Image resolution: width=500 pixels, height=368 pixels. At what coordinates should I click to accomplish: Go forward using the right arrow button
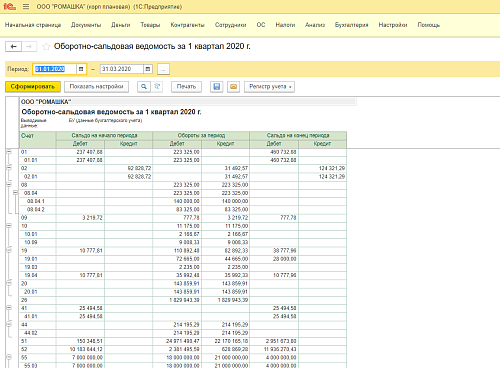[x=29, y=47]
